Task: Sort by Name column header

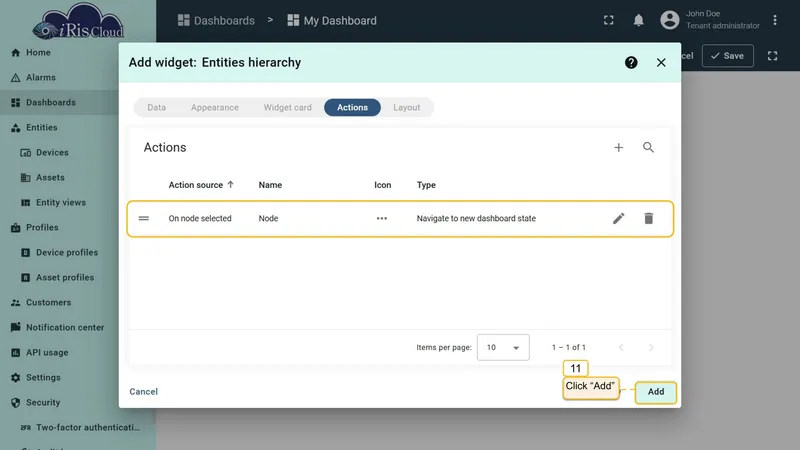Action: [270, 185]
